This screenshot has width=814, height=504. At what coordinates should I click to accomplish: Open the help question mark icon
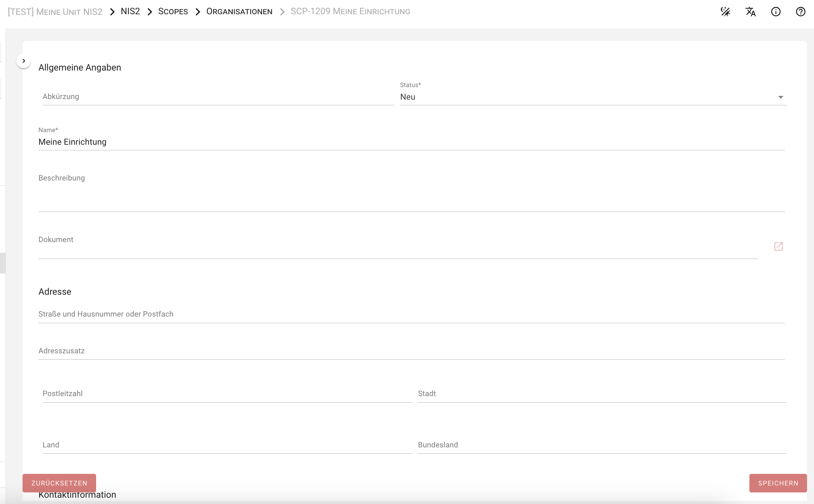pos(800,12)
